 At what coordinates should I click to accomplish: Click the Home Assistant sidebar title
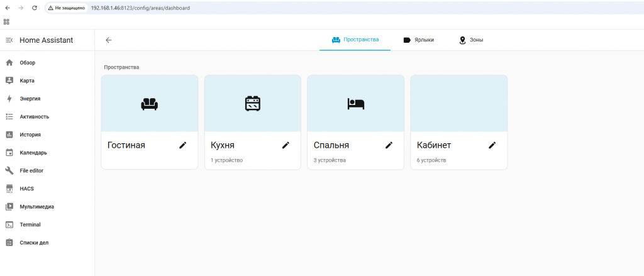[47, 40]
